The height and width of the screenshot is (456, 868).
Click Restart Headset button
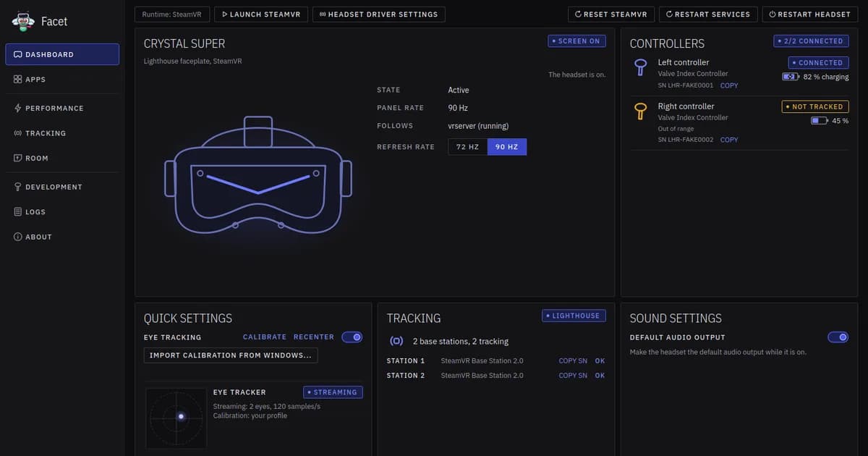click(809, 14)
